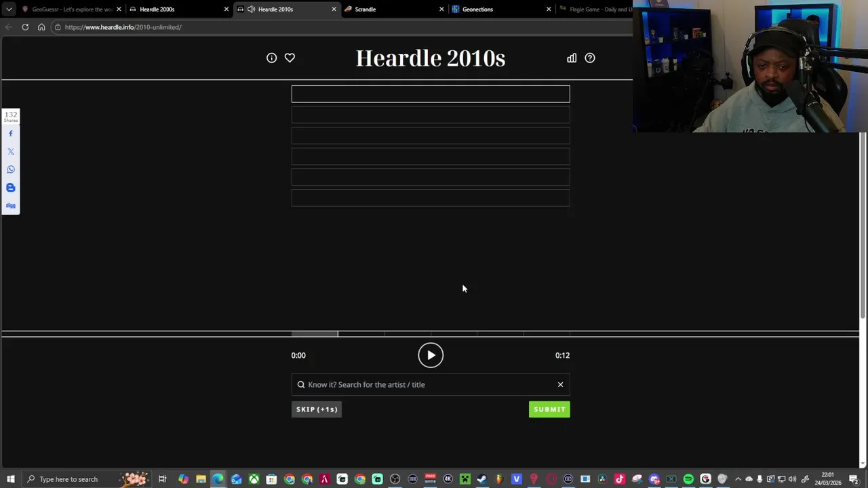Reload the page
Screen dimensions: 868x488
pos(25,27)
